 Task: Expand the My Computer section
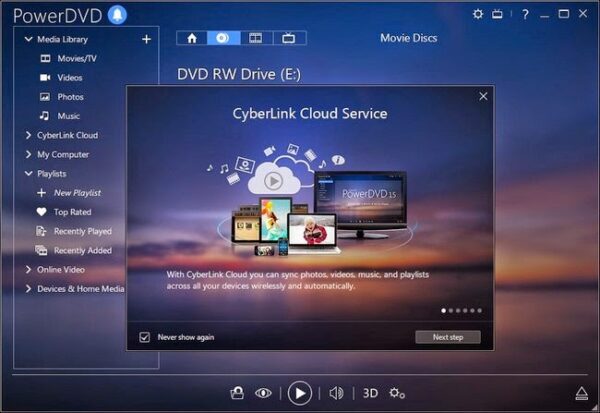point(28,154)
